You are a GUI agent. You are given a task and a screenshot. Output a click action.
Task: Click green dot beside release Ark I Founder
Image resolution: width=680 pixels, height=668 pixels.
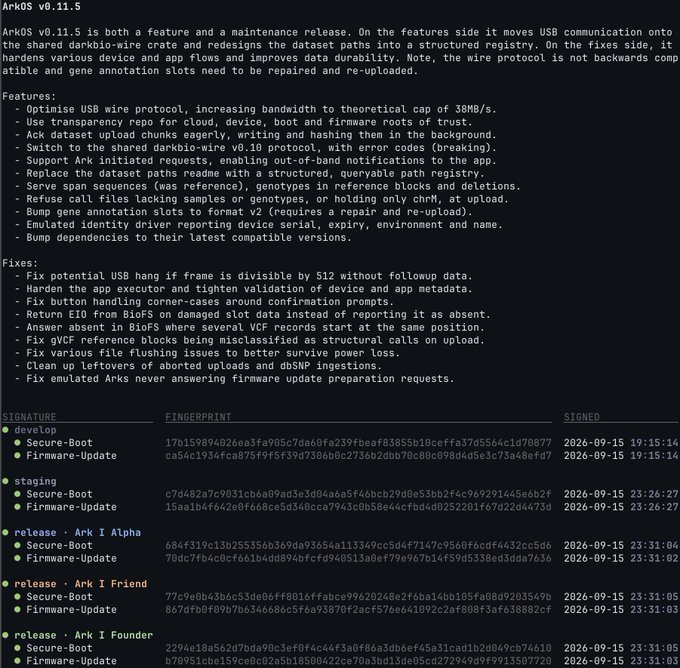pos(5,635)
